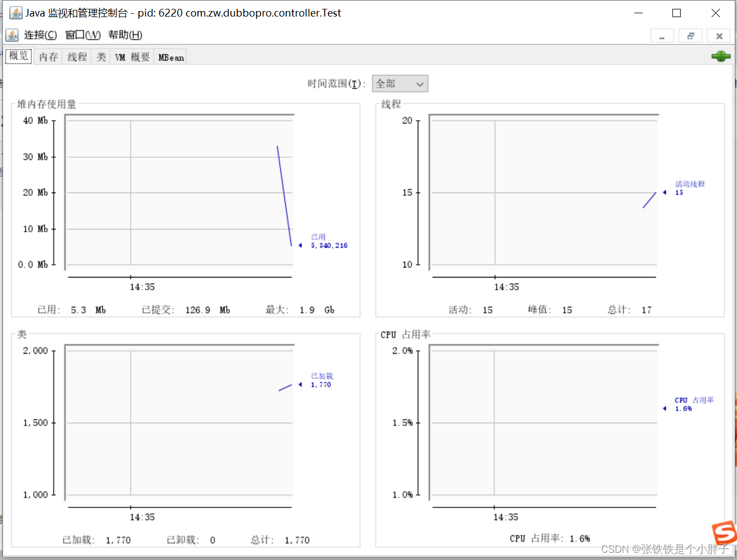Viewport: 737px width, 560px height.
Task: Minimize the inner connection window
Action: 662,36
